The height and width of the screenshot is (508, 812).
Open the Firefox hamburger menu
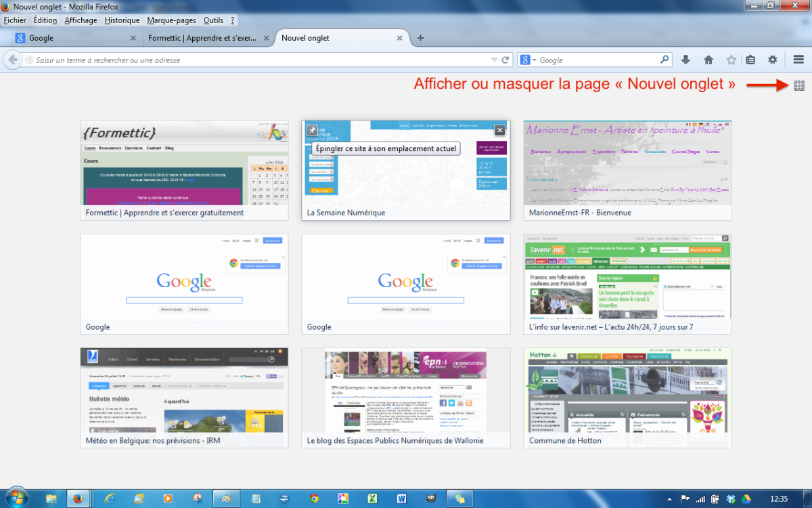pos(798,60)
